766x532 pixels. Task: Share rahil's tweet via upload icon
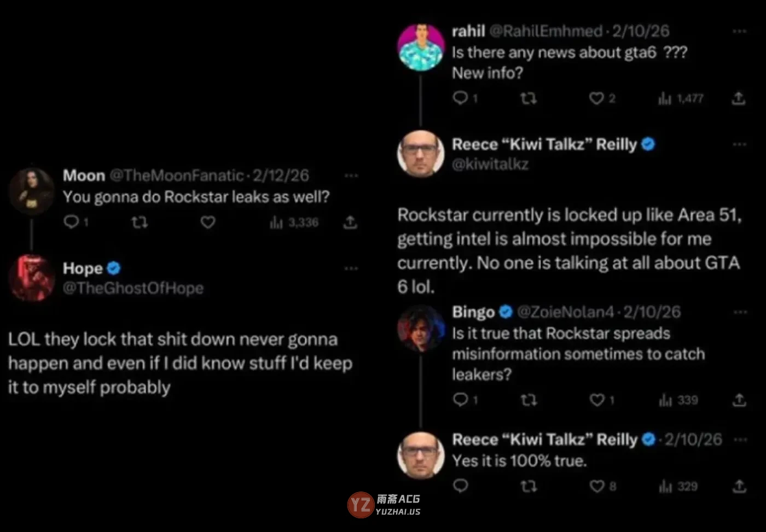click(x=739, y=98)
